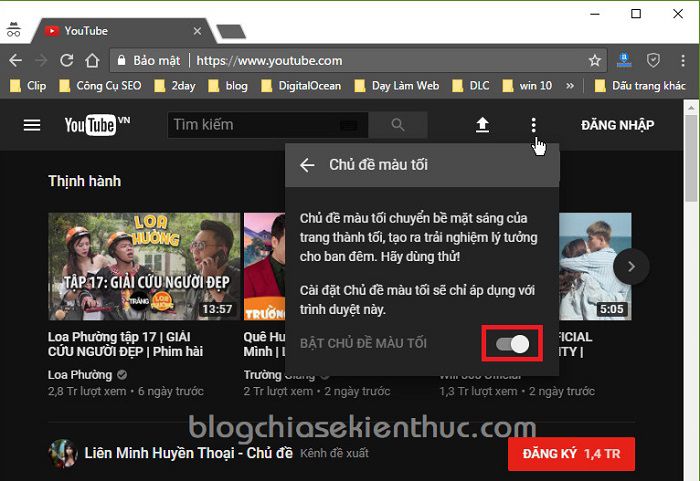Screen dimensions: 700x481
Task: Click the Liên Minh Huyền Thoại channel avatar
Action: 62,453
